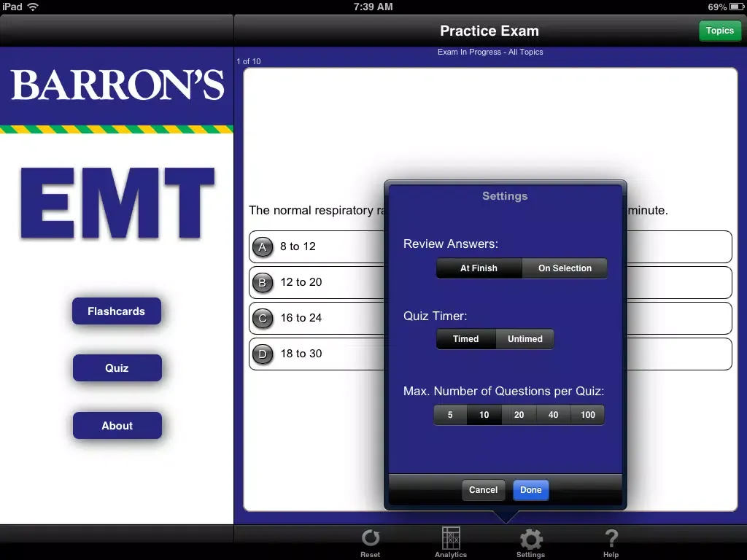The height and width of the screenshot is (560, 747).
Task: Open the Help question mark icon
Action: coord(611,538)
